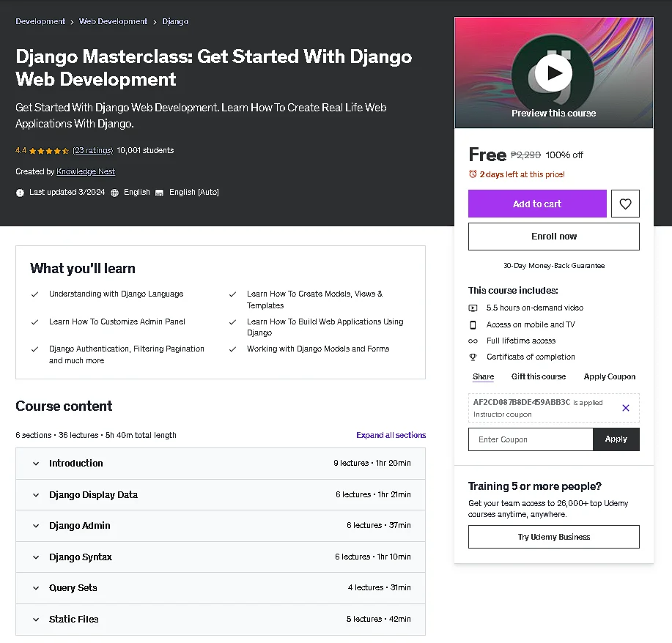Screen dimensions: 672x643
Task: Add course to wishlist heart icon
Action: [625, 204]
